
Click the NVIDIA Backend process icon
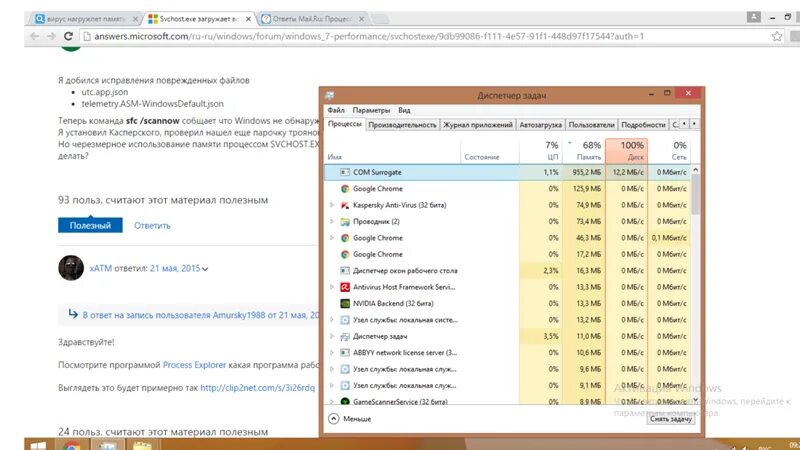[x=345, y=303]
